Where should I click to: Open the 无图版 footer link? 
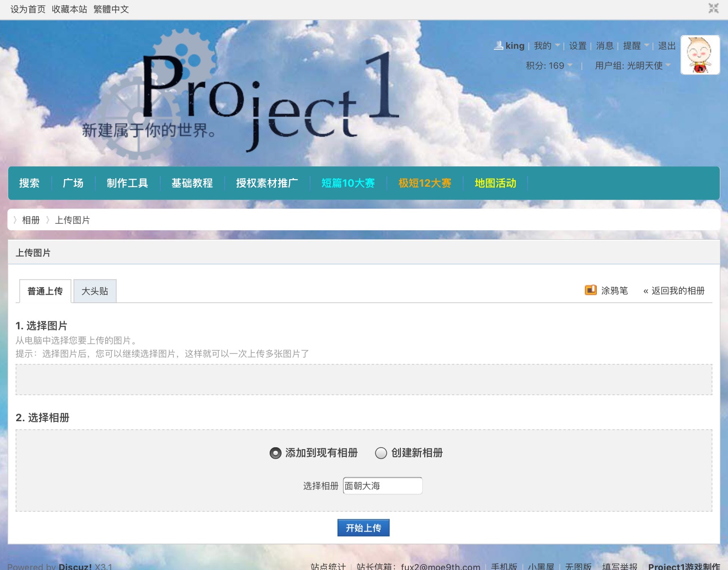578,566
